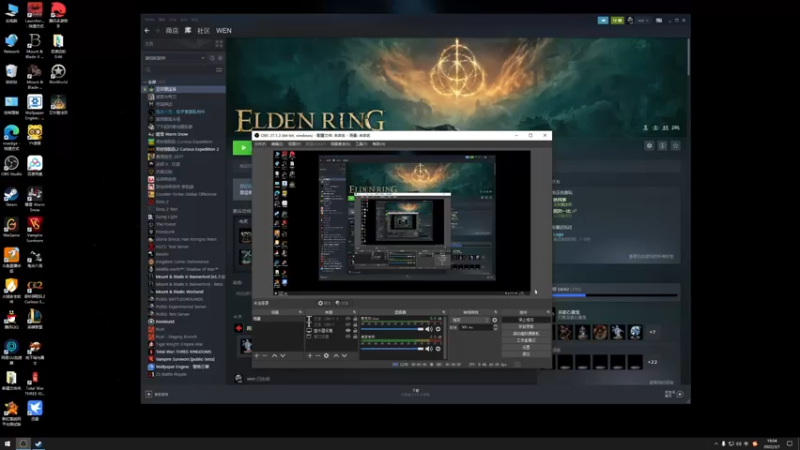The image size is (800, 450).
Task: Pop out the OBS Controls dock
Action: [x=548, y=312]
